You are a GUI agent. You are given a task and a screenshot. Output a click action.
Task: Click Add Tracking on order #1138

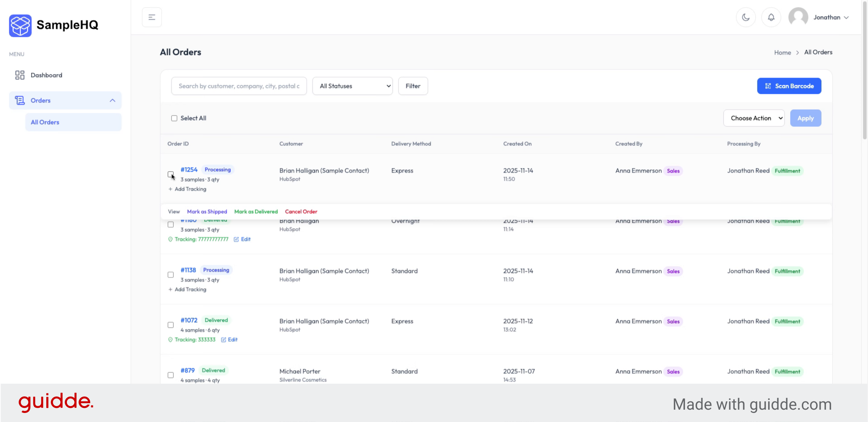point(187,289)
